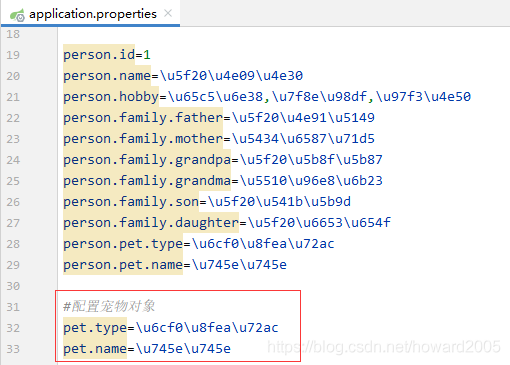This screenshot has height=365, width=510.
Task: Click the pet.type key on line 32
Action: (95, 328)
